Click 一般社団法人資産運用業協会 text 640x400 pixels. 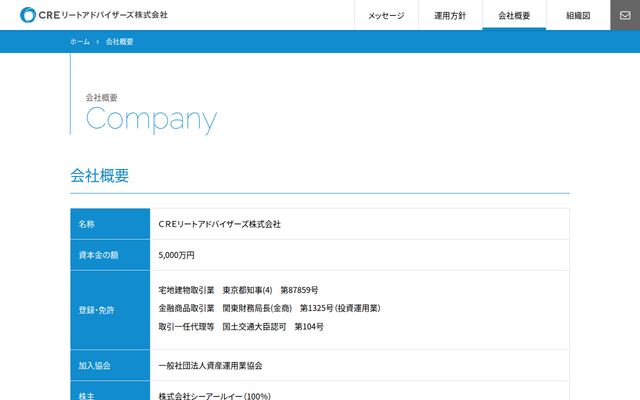tap(210, 365)
